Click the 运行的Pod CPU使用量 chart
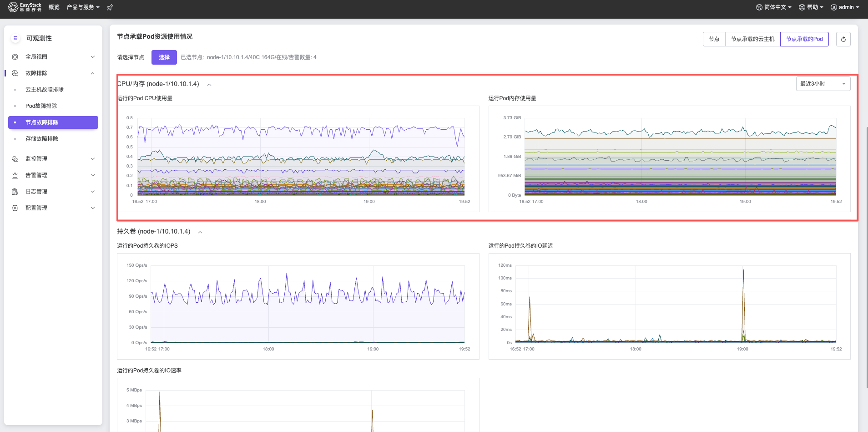 [x=298, y=159]
